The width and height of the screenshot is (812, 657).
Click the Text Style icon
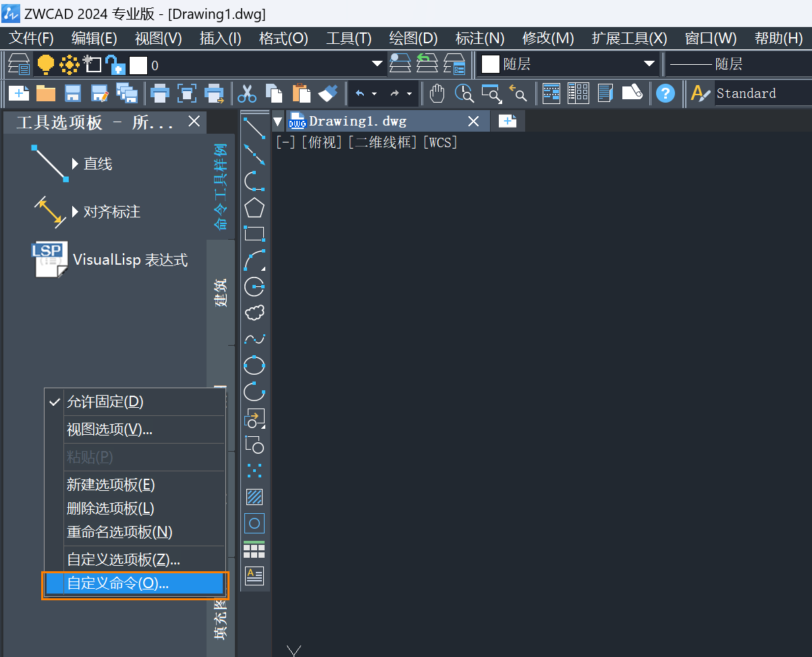[701, 93]
